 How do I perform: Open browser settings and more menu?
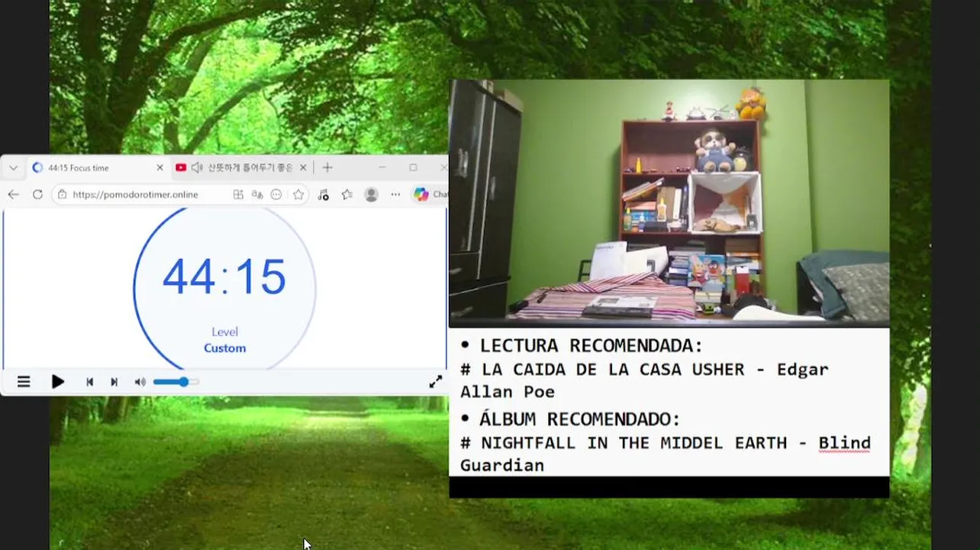tap(395, 195)
